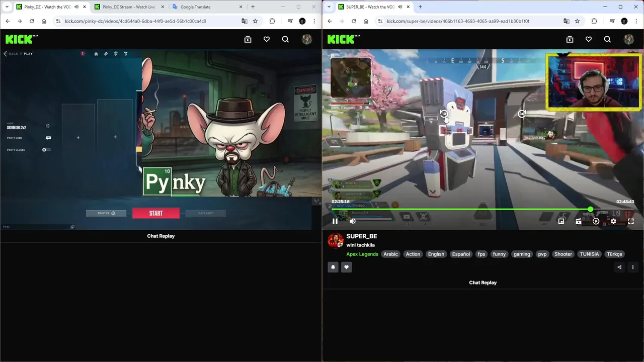Open browse icon in right Kick header
This screenshot has width=644, height=362.
pos(570,39)
